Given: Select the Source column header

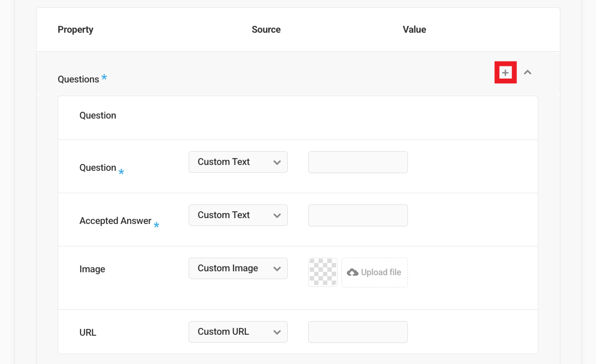Looking at the screenshot, I should coord(266,29).
